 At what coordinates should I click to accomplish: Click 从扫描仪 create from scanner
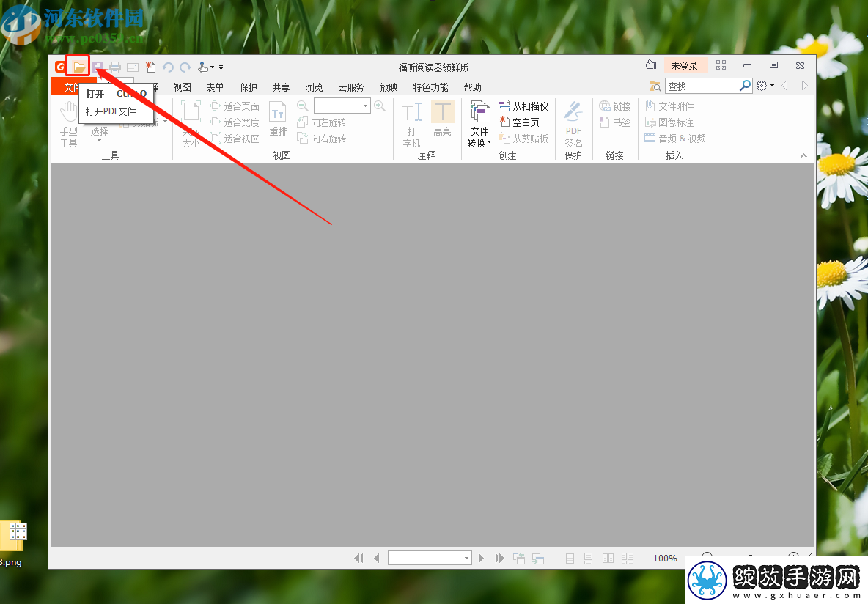pos(523,106)
